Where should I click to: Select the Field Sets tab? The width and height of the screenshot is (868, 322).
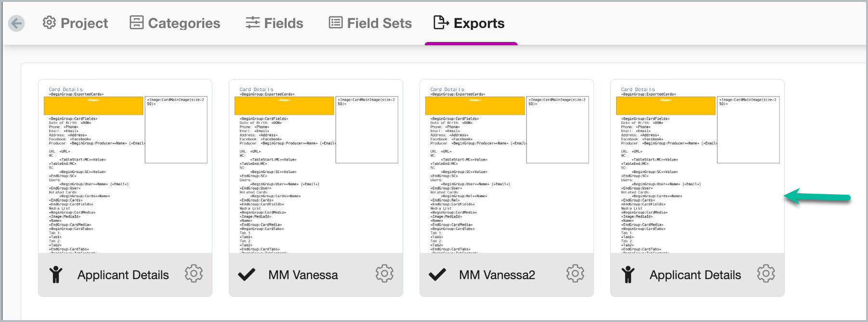pos(370,23)
